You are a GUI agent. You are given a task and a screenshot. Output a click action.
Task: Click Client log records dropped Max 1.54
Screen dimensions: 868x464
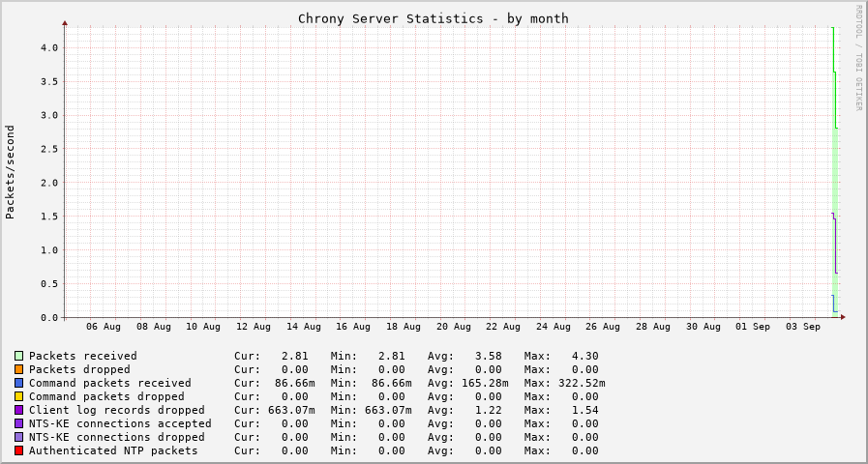tap(585, 410)
